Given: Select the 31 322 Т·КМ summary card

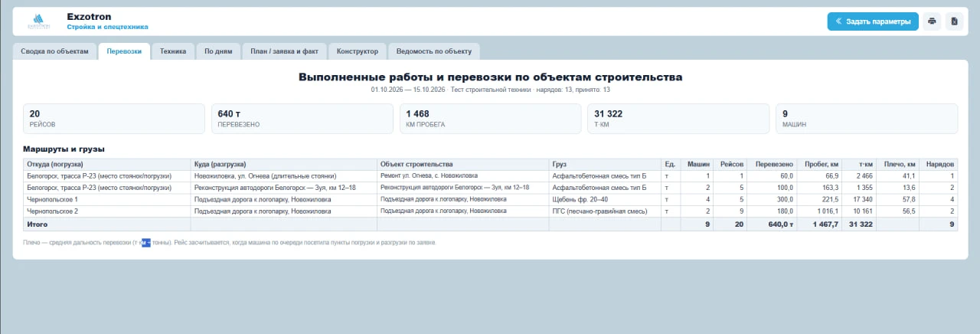Looking at the screenshot, I should click(x=678, y=119).
